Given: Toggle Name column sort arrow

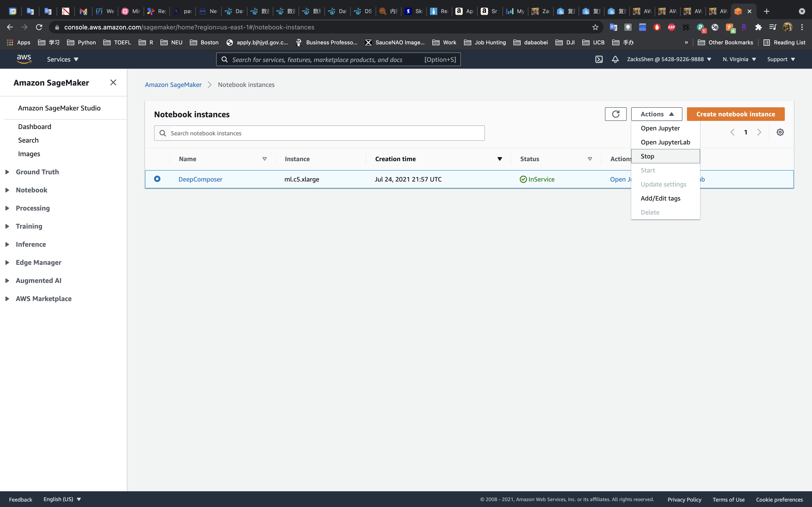Looking at the screenshot, I should point(264,159).
